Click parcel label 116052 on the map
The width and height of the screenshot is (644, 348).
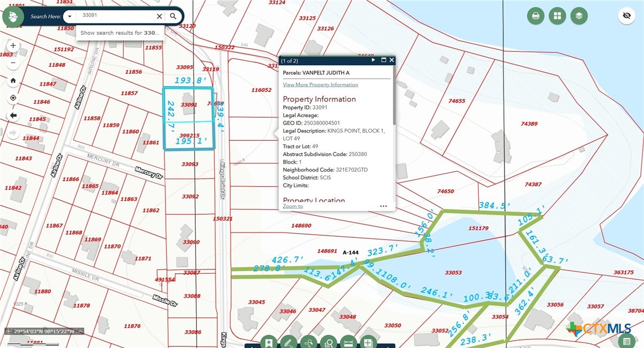261,90
